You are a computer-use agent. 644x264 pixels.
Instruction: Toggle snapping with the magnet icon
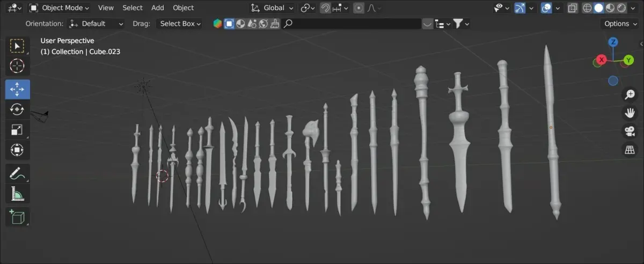[x=325, y=8]
